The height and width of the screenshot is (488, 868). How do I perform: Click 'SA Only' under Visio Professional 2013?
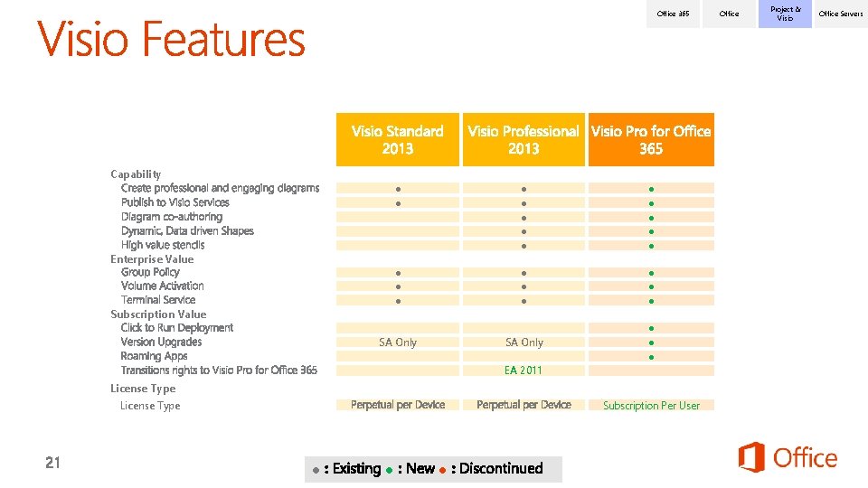click(524, 343)
